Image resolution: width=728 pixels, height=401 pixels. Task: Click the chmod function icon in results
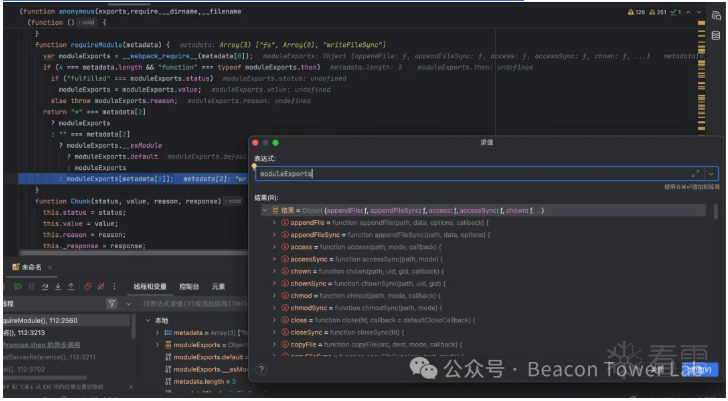[285, 296]
